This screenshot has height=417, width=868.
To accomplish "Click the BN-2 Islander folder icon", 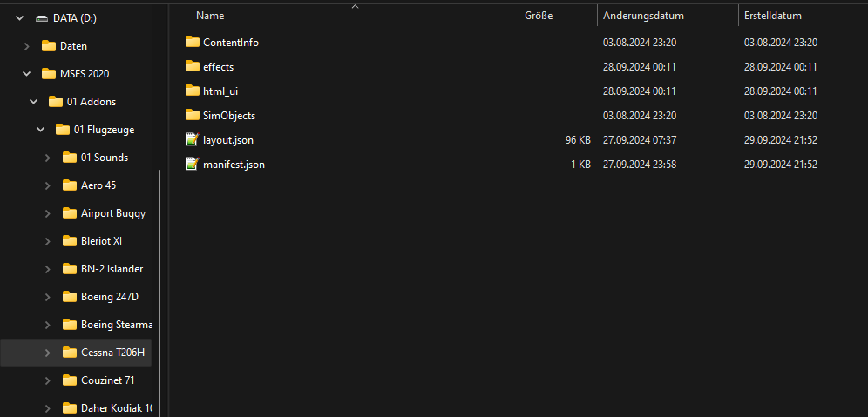I will coord(69,269).
